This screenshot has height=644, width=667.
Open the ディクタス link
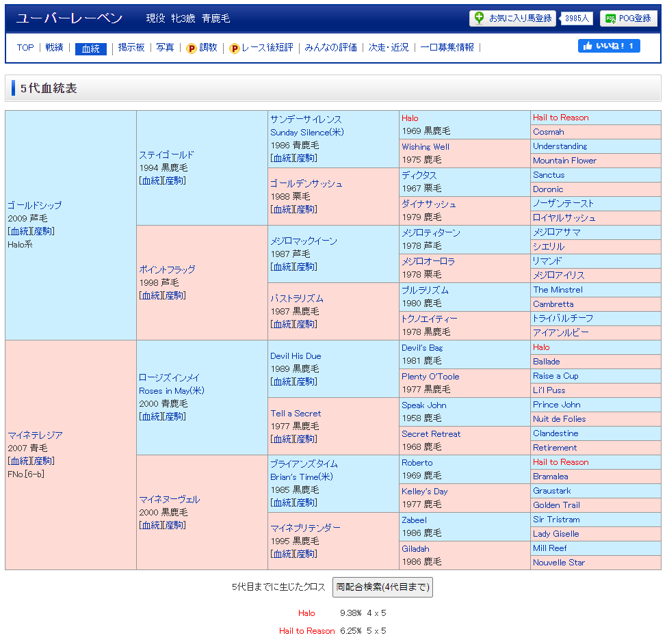[419, 175]
